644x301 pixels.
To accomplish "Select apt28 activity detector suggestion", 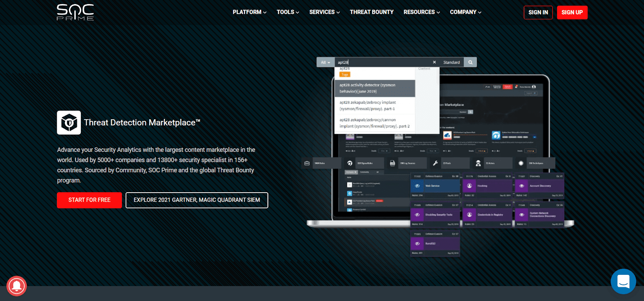I will click(x=375, y=88).
